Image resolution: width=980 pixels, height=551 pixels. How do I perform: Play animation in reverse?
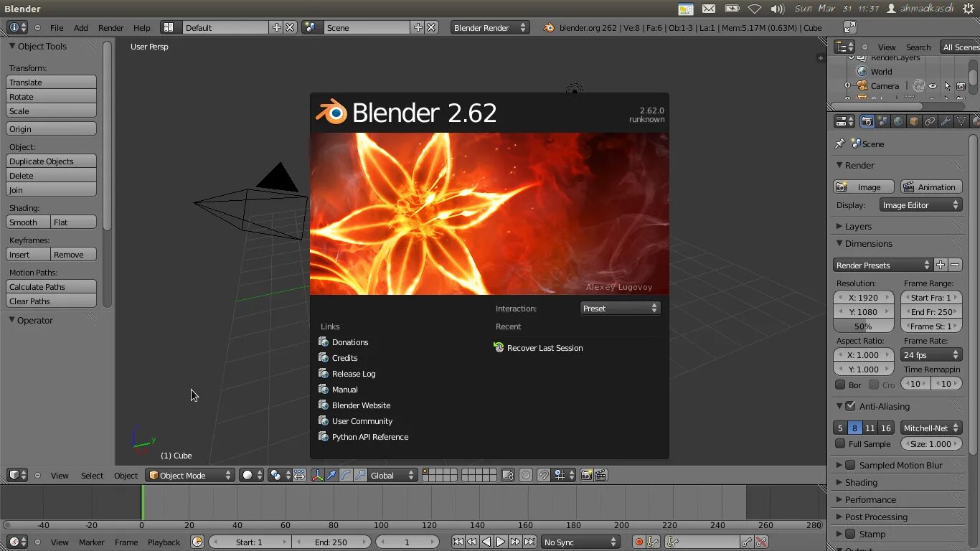coord(486,542)
